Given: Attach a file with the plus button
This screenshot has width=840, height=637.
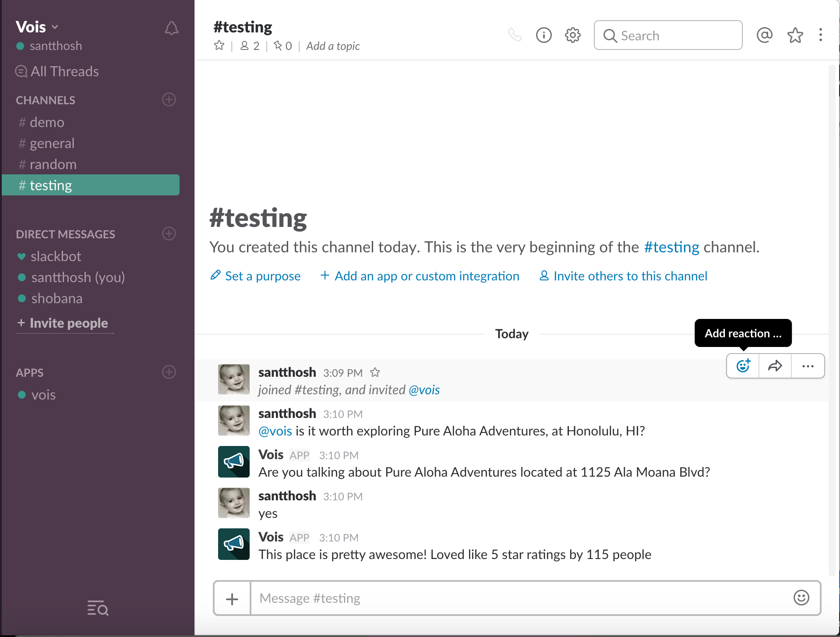Looking at the screenshot, I should 232,598.
